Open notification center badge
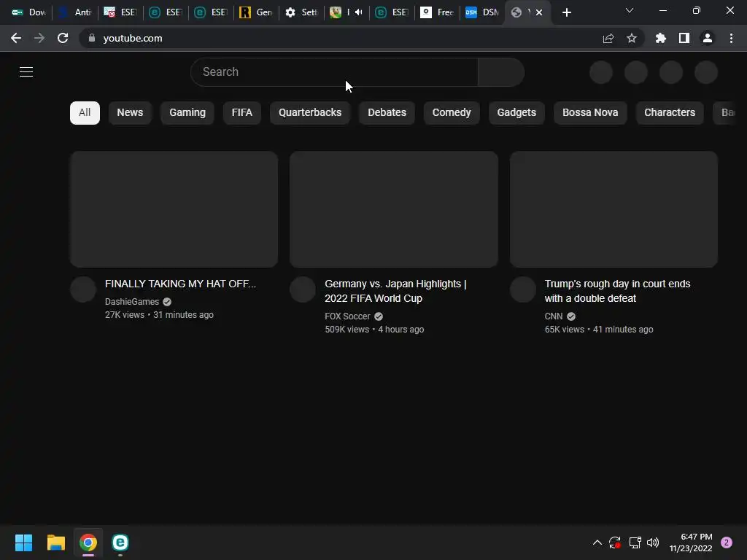The width and height of the screenshot is (747, 560). [727, 542]
